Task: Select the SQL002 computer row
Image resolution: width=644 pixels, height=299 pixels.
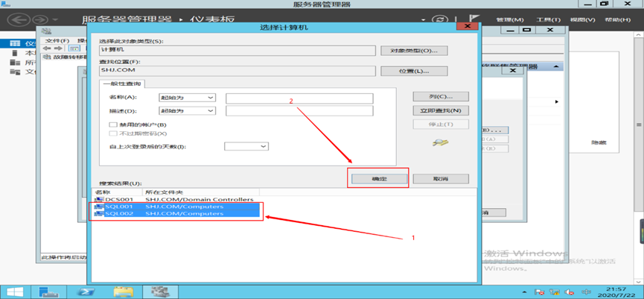Action: pos(176,213)
